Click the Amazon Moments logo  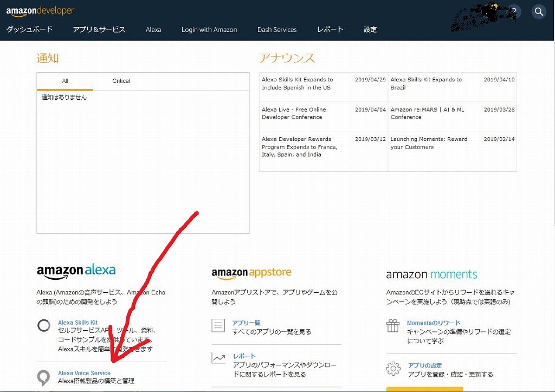pyautogui.click(x=431, y=274)
